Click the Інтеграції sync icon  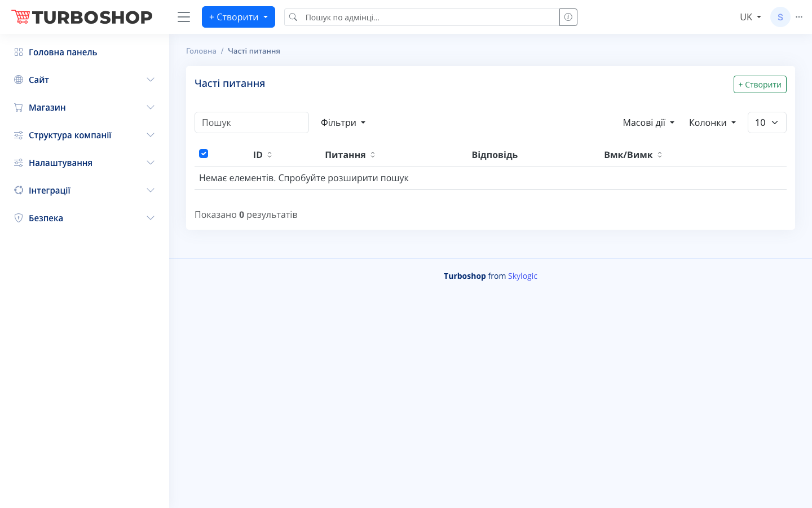coord(19,190)
